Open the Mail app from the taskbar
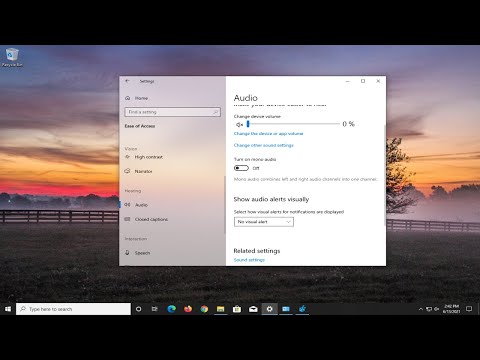The image size is (480, 360). point(253,309)
